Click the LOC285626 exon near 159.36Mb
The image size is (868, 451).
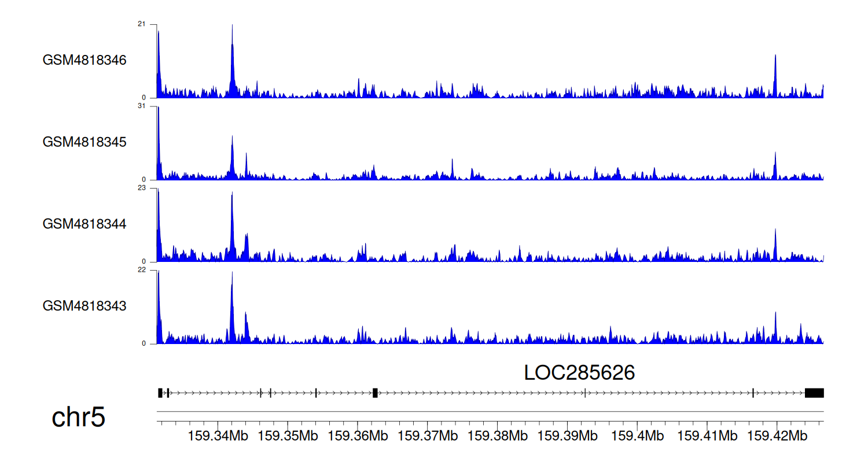(375, 393)
